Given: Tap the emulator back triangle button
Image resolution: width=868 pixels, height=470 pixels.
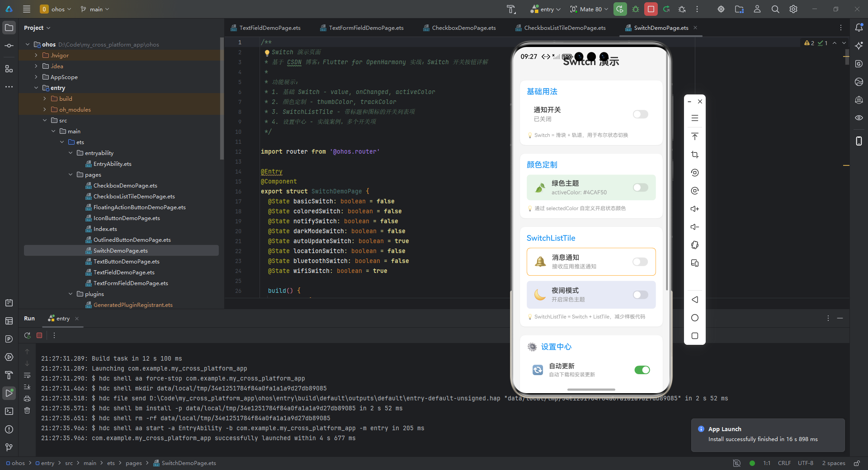Looking at the screenshot, I should (x=695, y=300).
